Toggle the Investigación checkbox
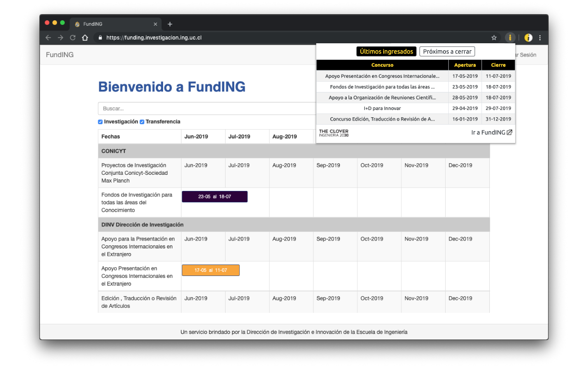 point(100,122)
